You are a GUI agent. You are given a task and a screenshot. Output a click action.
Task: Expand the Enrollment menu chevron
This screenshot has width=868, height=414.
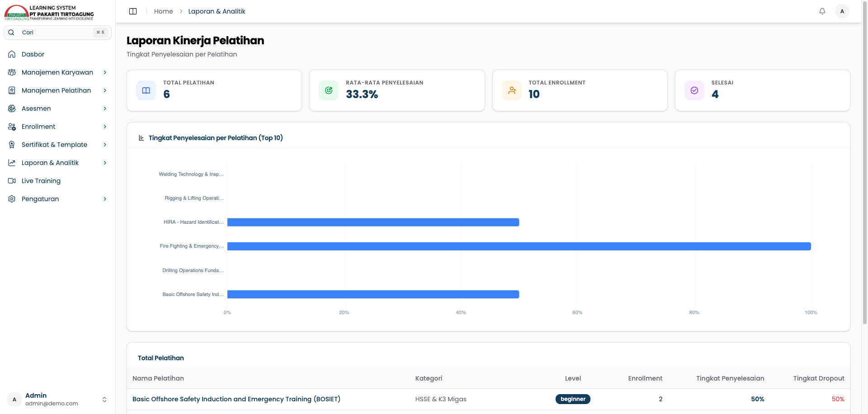tap(105, 127)
